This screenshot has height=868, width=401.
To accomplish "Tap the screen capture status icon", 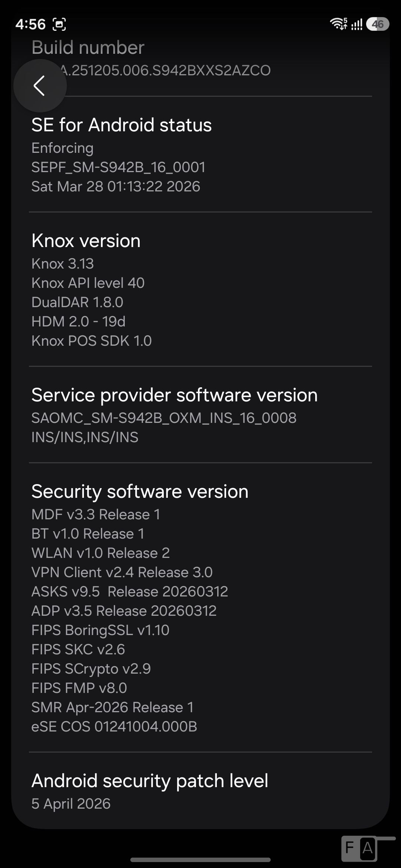I will coord(59,24).
